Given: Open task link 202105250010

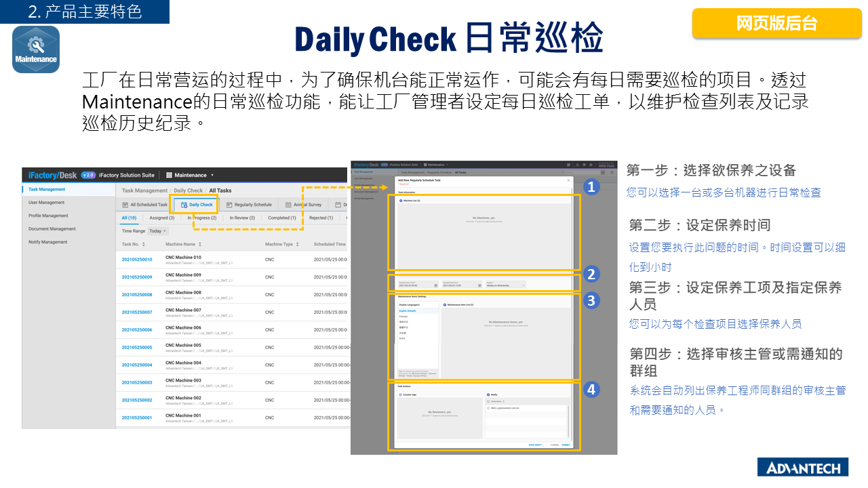Looking at the screenshot, I should pos(137,260).
